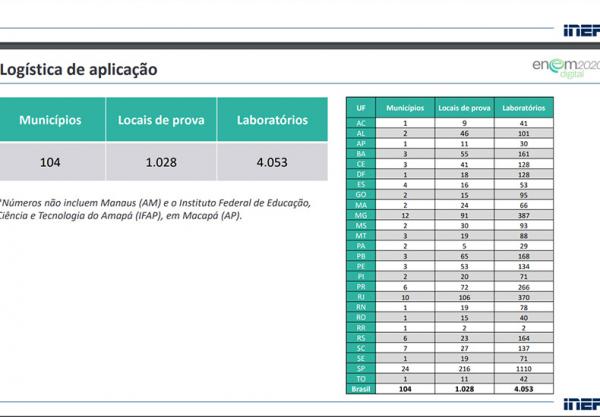Select RS laboratórios value 164
This screenshot has height=417, width=600.
coord(523,338)
